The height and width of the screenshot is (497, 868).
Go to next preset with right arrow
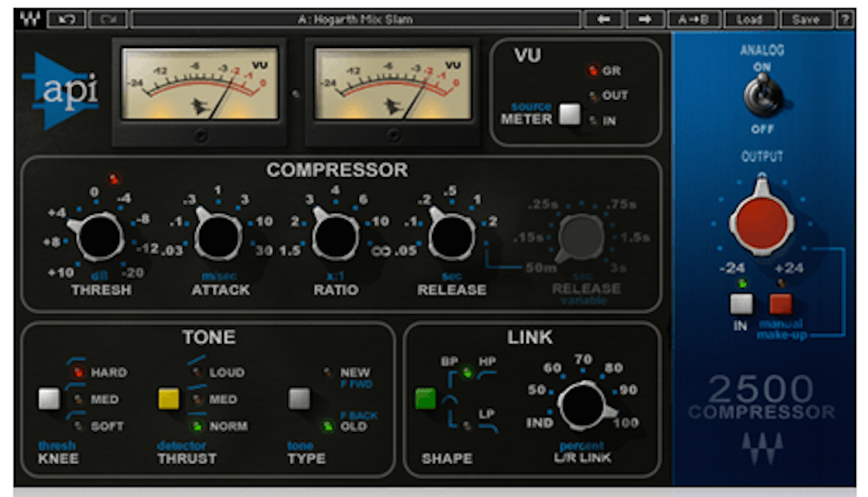click(645, 19)
